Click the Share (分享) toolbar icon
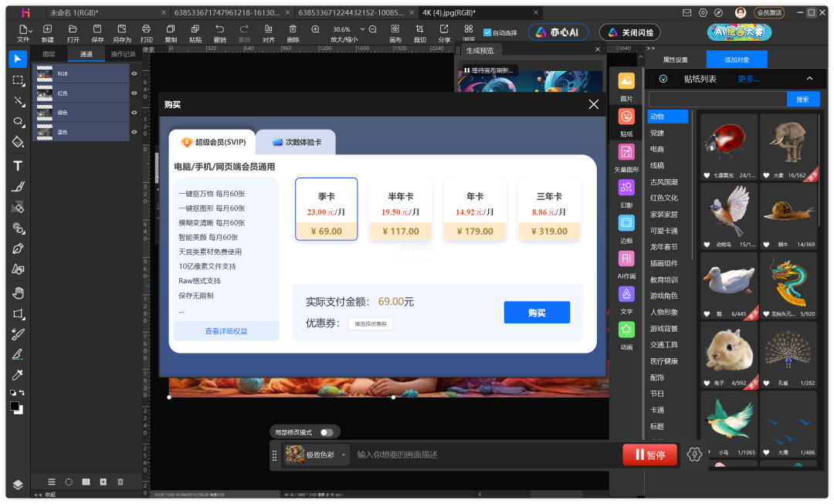 tap(444, 32)
